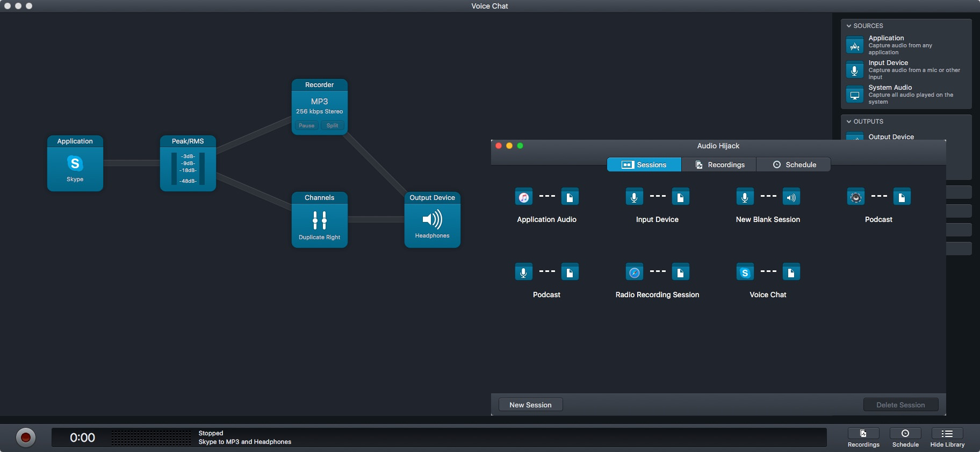Image resolution: width=980 pixels, height=452 pixels.
Task: Start recording with the red record button
Action: 25,437
